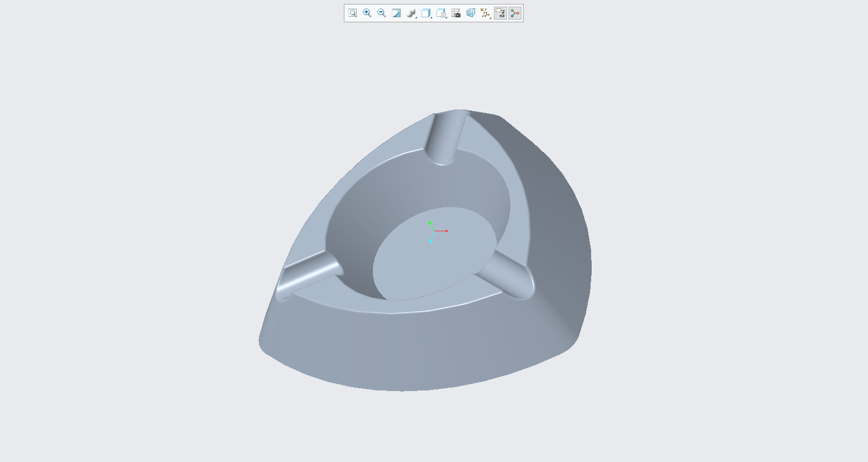Select the Zoom Out tool
This screenshot has width=868, height=462.
pos(382,13)
